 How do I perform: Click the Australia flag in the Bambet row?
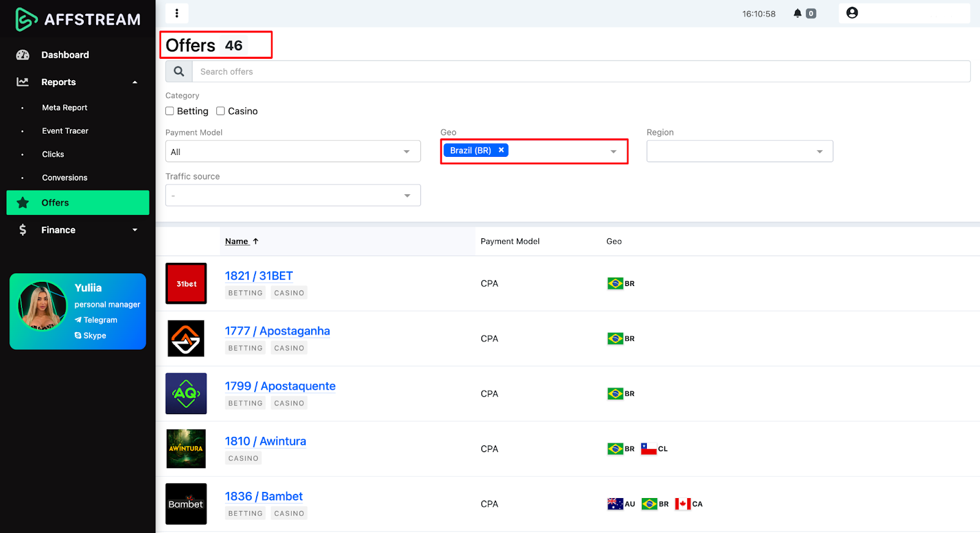click(615, 504)
